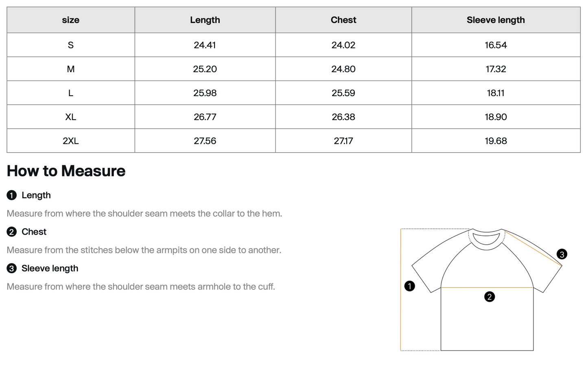Click the How to Measure heading

pyautogui.click(x=66, y=171)
